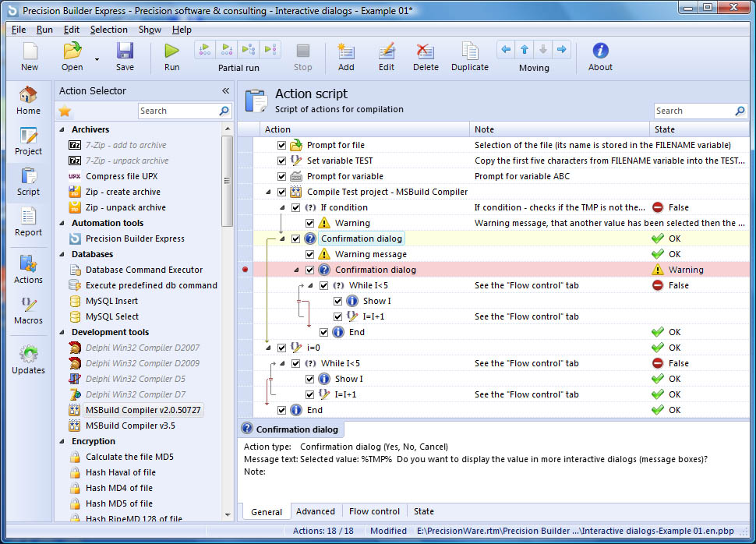Click the Add action toolbar icon
This screenshot has height=544, width=756.
(x=346, y=51)
